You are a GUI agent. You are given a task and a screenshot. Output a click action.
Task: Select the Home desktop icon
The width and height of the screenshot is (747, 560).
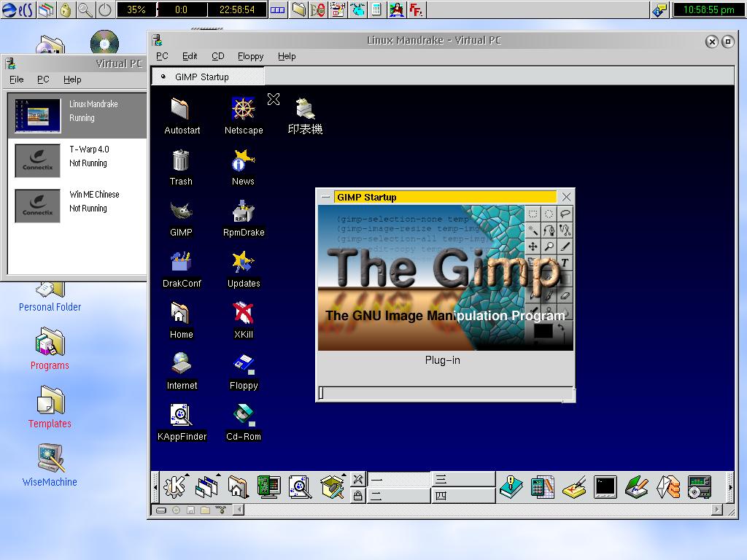181,321
